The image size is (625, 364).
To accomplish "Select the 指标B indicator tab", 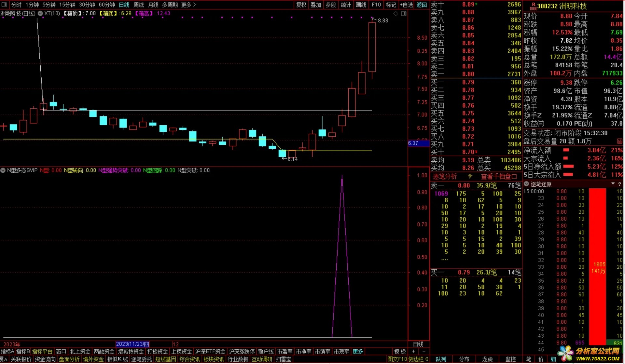I will pyautogui.click(x=23, y=351).
